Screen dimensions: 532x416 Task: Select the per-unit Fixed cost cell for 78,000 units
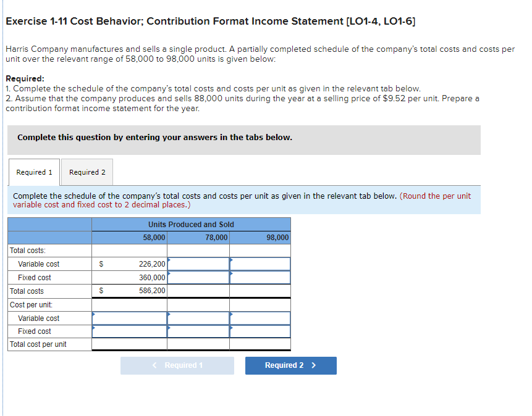click(198, 331)
